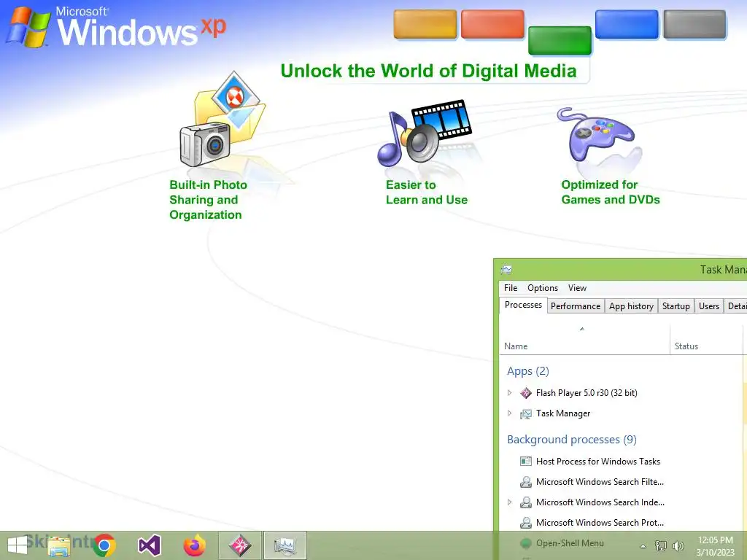This screenshot has height=560, width=747.
Task: Sort processes by Name column
Action: click(x=584, y=340)
